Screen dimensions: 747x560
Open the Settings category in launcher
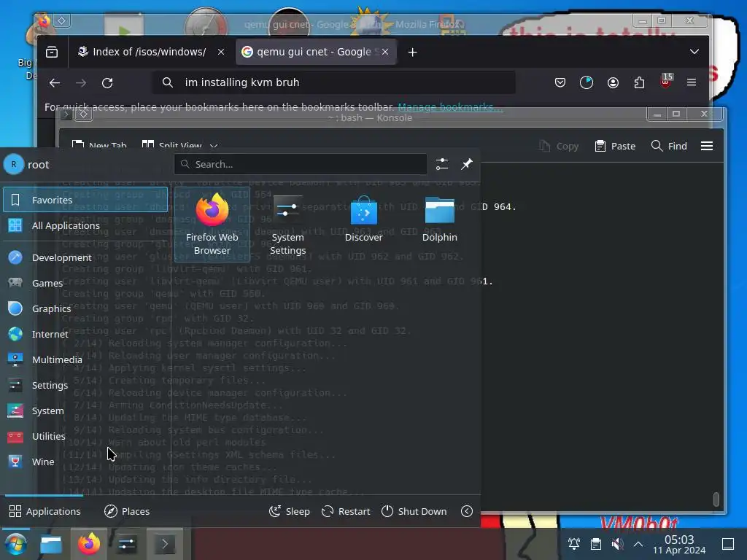point(85,385)
